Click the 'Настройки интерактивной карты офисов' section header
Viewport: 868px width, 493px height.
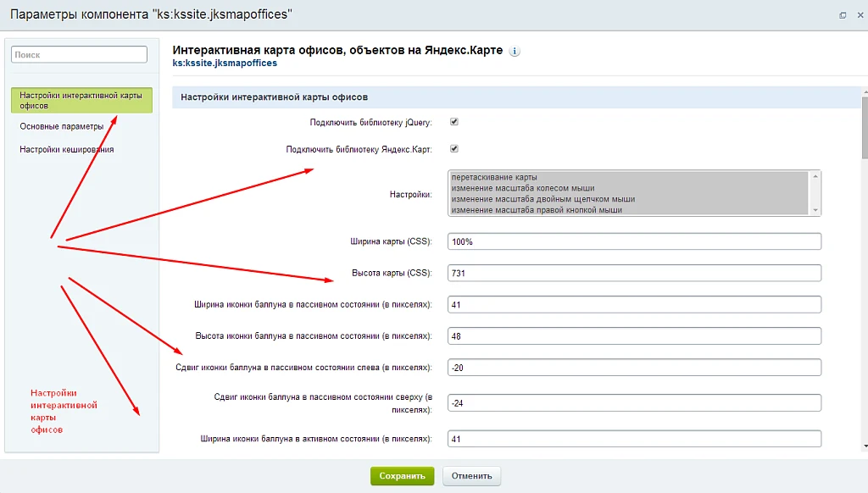(516, 97)
